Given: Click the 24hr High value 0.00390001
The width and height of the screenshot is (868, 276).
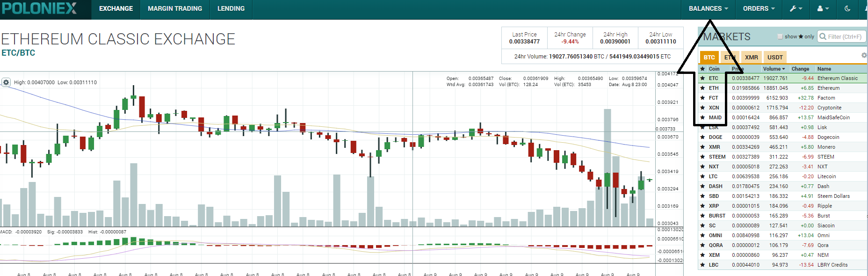Looking at the screenshot, I should coord(615,42).
